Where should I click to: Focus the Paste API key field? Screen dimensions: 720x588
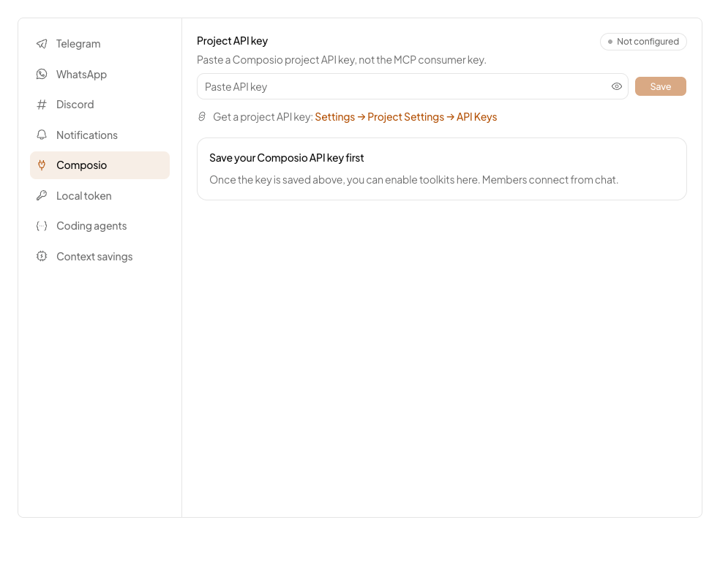413,86
